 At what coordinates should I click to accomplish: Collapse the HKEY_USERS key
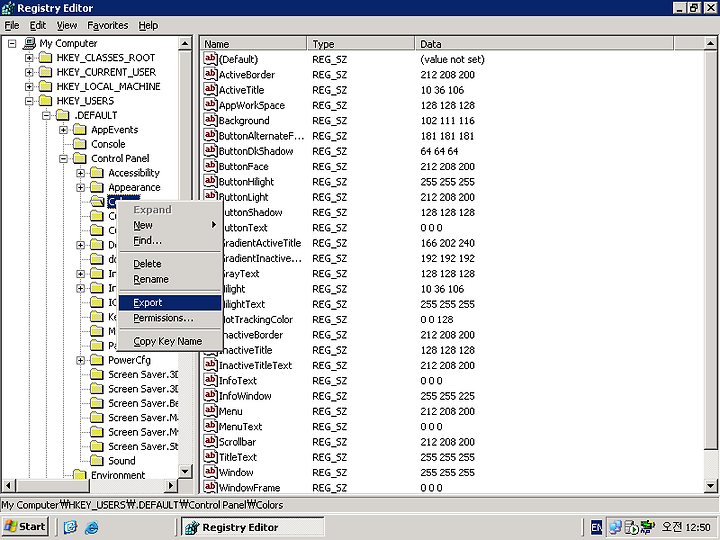point(29,101)
